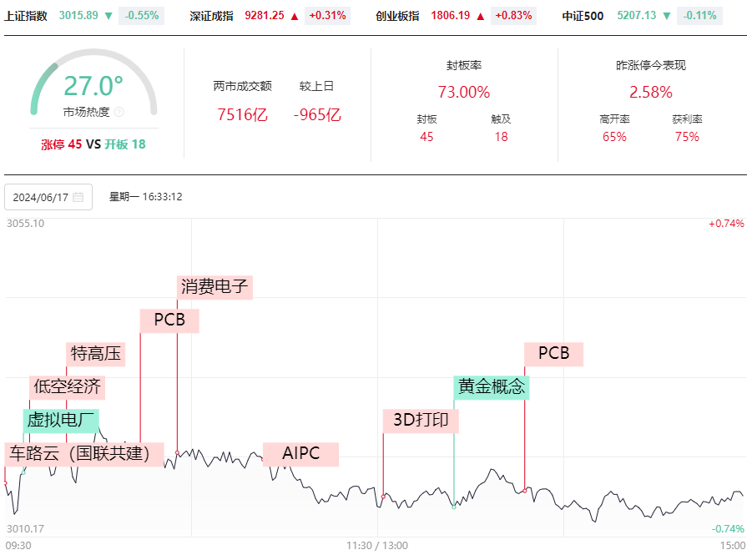Screen dimensions: 752x560
Task: Click the 上证指数 -0.55% change badge
Action: (x=142, y=16)
